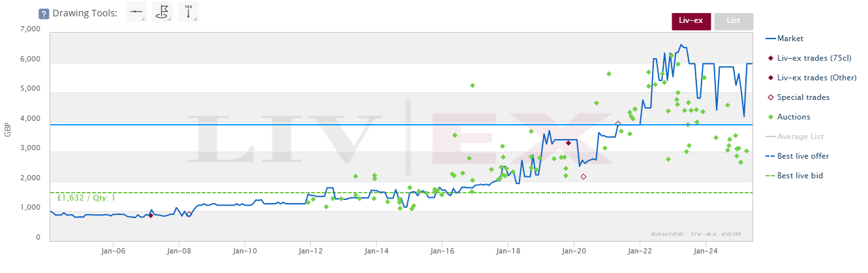868x273 pixels.
Task: Select the numbered arrow annotation tool
Action: click(x=188, y=12)
